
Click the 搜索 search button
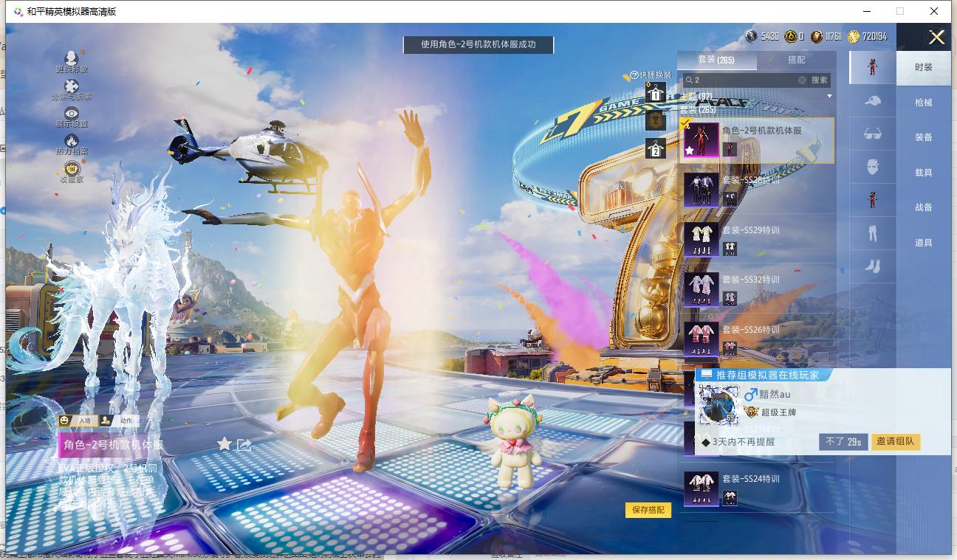[820, 80]
